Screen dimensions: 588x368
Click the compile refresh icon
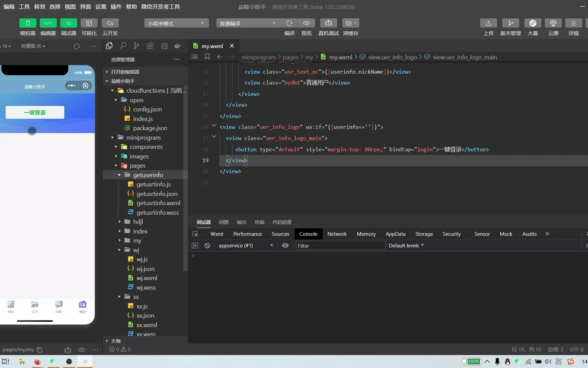[x=289, y=23]
